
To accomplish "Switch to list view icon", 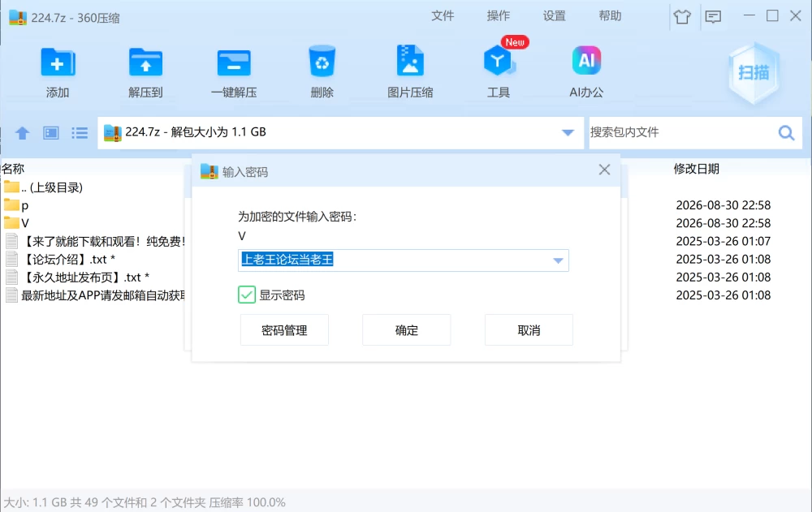I will pos(80,133).
